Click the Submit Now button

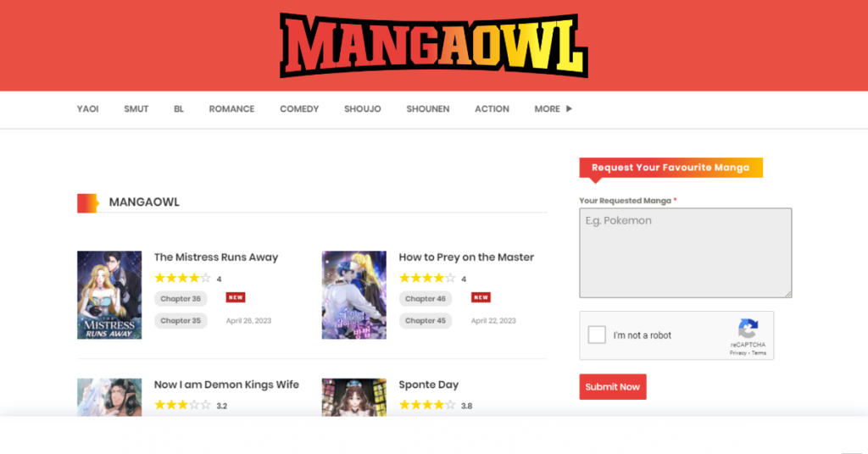(x=613, y=387)
